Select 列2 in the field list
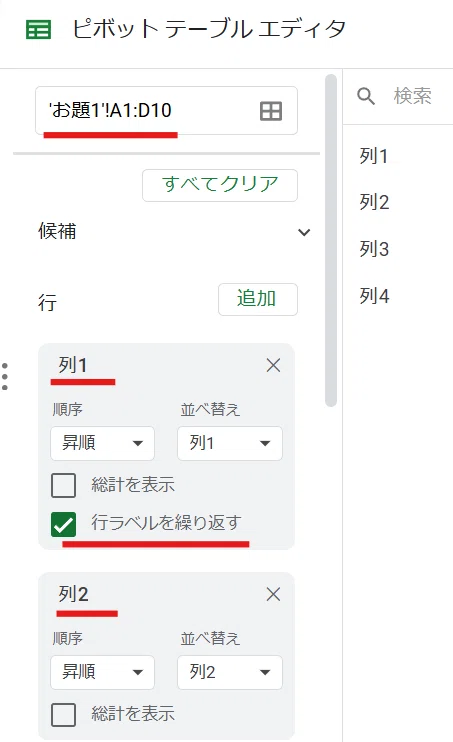Image resolution: width=453 pixels, height=742 pixels. [x=374, y=202]
